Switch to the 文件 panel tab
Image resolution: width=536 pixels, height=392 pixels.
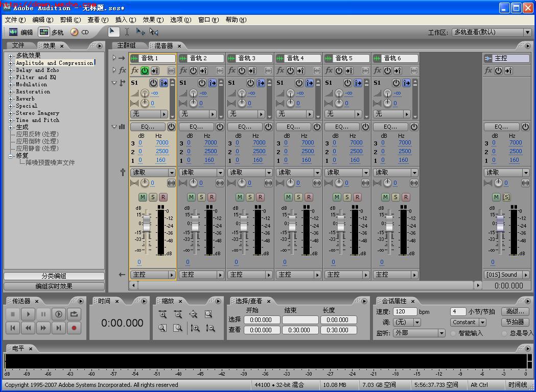[x=18, y=45]
